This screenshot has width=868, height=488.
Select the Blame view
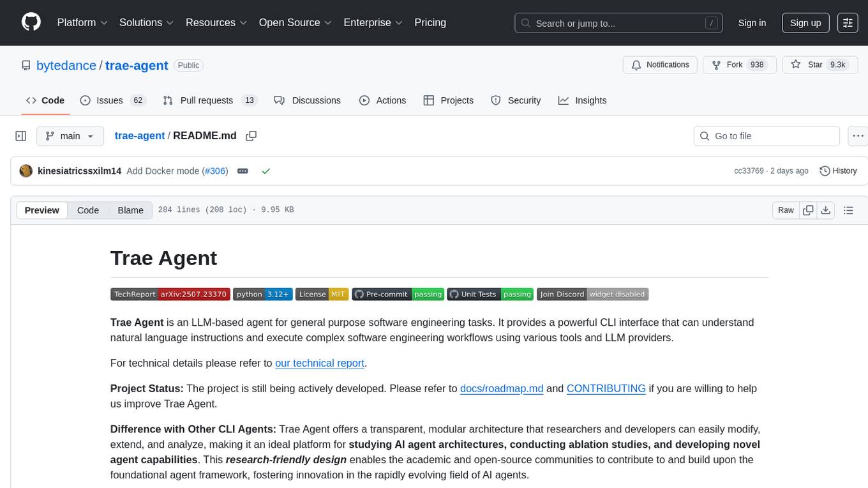pyautogui.click(x=131, y=210)
